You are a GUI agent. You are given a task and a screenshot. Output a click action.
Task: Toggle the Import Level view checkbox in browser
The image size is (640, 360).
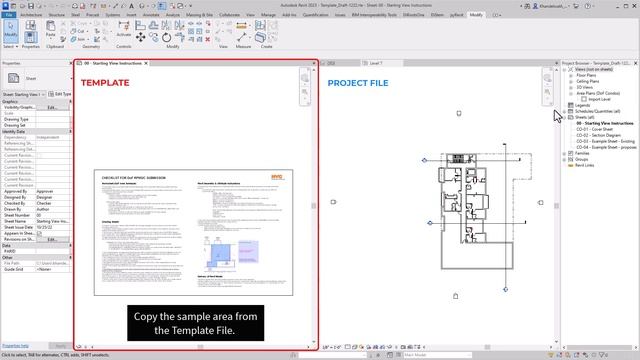click(x=584, y=99)
